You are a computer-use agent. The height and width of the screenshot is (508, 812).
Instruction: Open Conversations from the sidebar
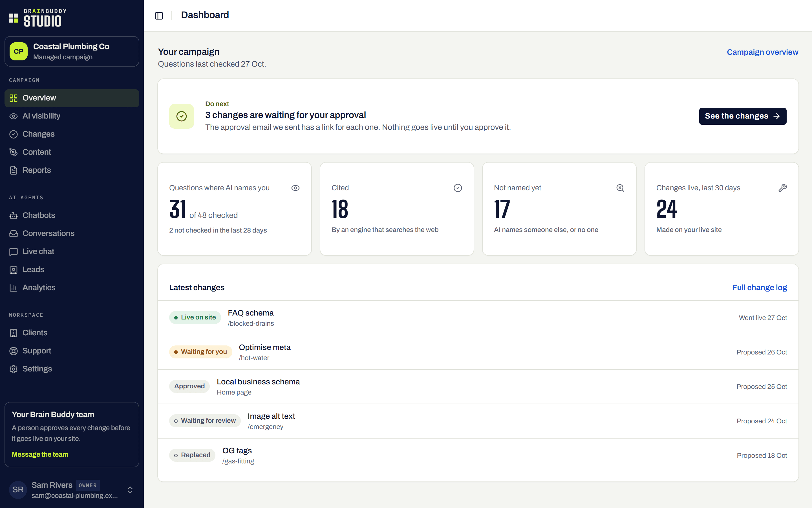click(72, 233)
